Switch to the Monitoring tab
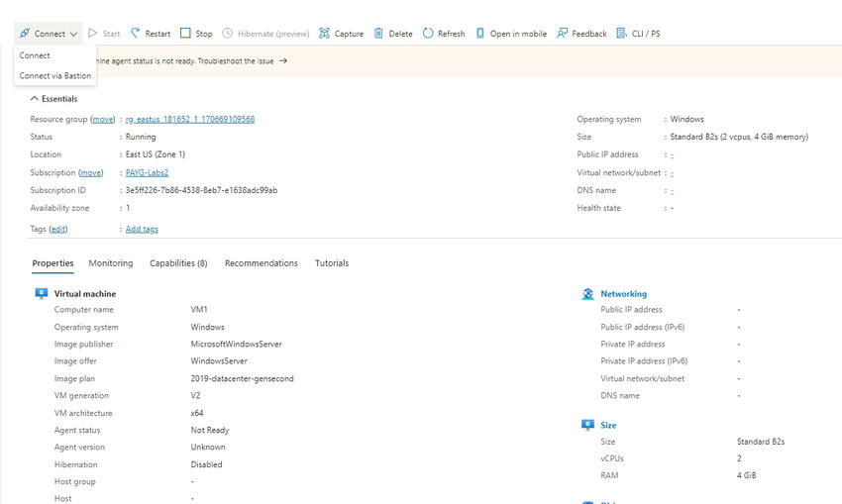 click(x=111, y=263)
